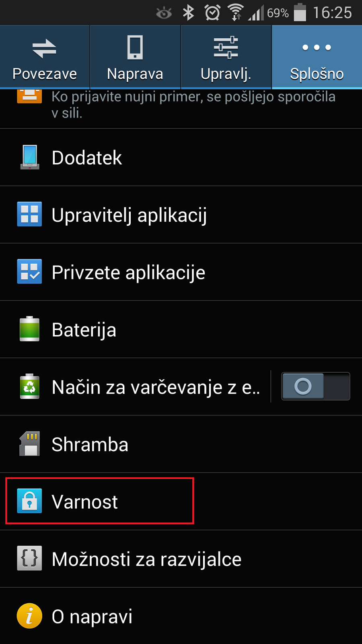Open Način za varčevanje label text
The height and width of the screenshot is (644, 362).
pos(156,387)
